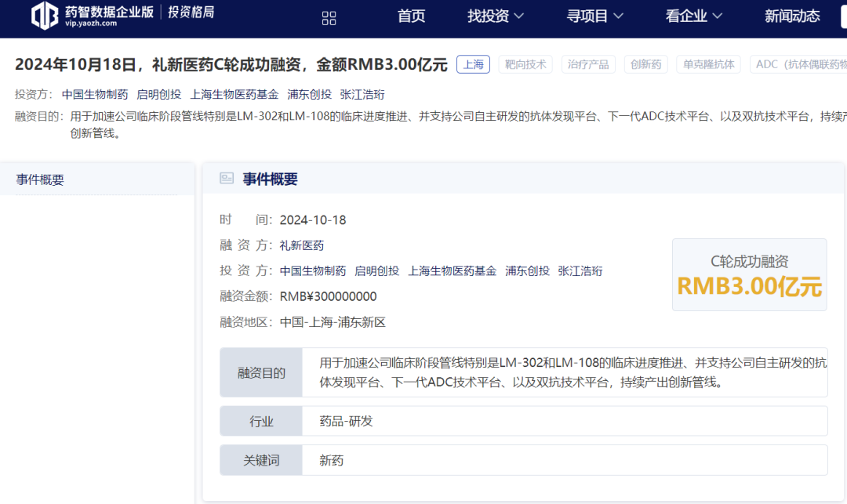Select the 单克隆抗体 tag

(x=709, y=64)
